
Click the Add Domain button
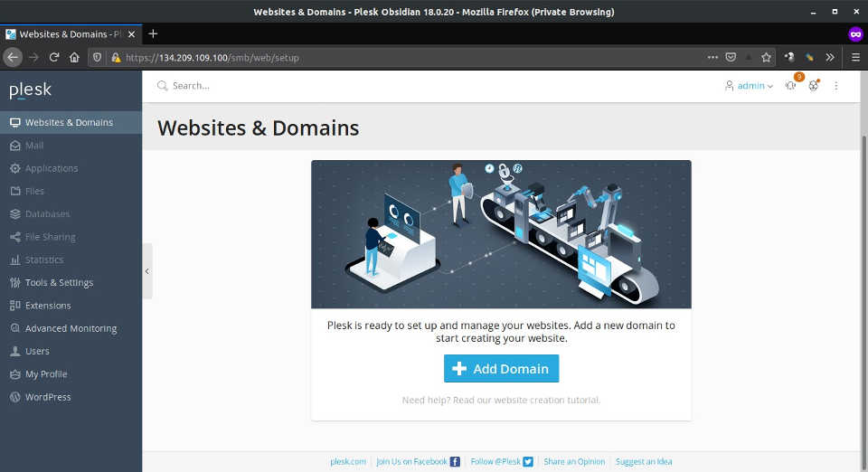pyautogui.click(x=501, y=369)
